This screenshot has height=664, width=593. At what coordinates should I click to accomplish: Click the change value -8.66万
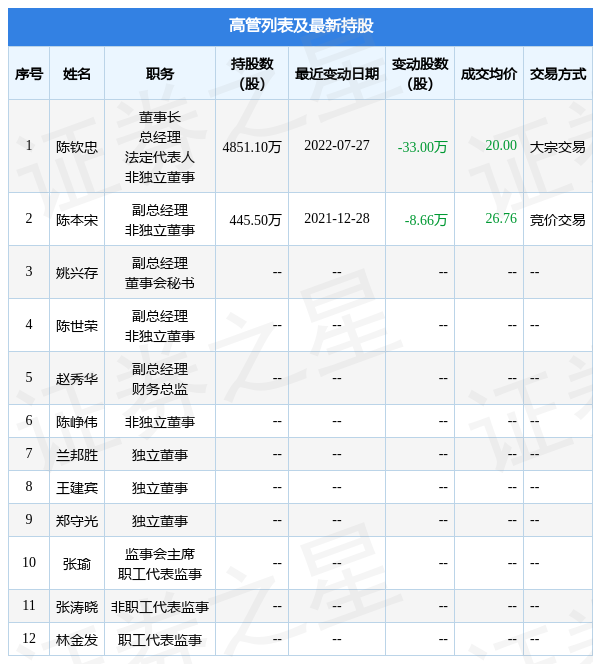click(x=426, y=220)
